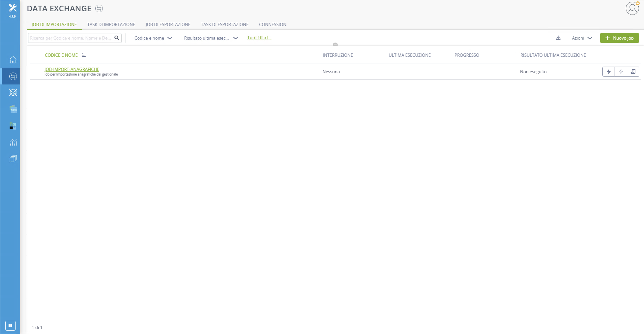
Task: Open the chart statistics sidebar icon
Action: (x=13, y=142)
